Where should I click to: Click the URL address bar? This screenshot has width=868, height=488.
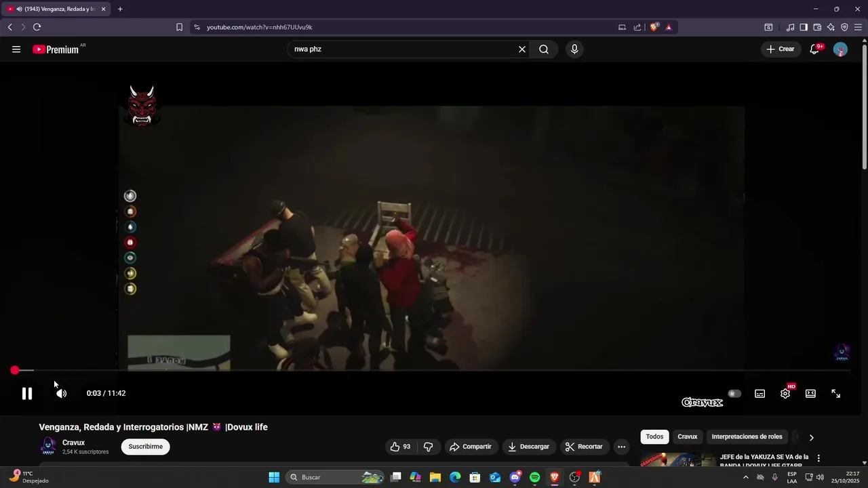pos(407,27)
